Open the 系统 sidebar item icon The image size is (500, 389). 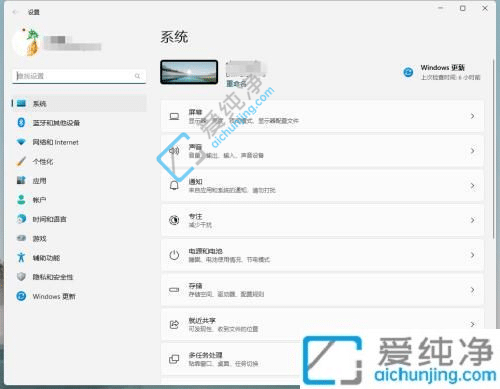pyautogui.click(x=21, y=103)
